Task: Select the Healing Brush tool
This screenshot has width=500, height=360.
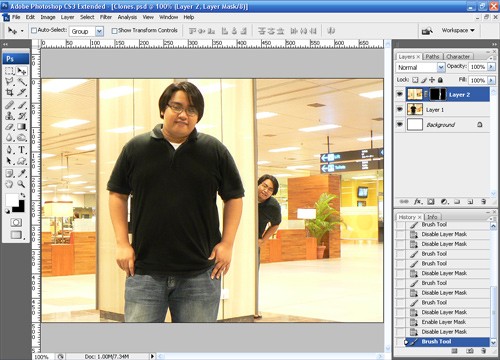Action: 9,105
